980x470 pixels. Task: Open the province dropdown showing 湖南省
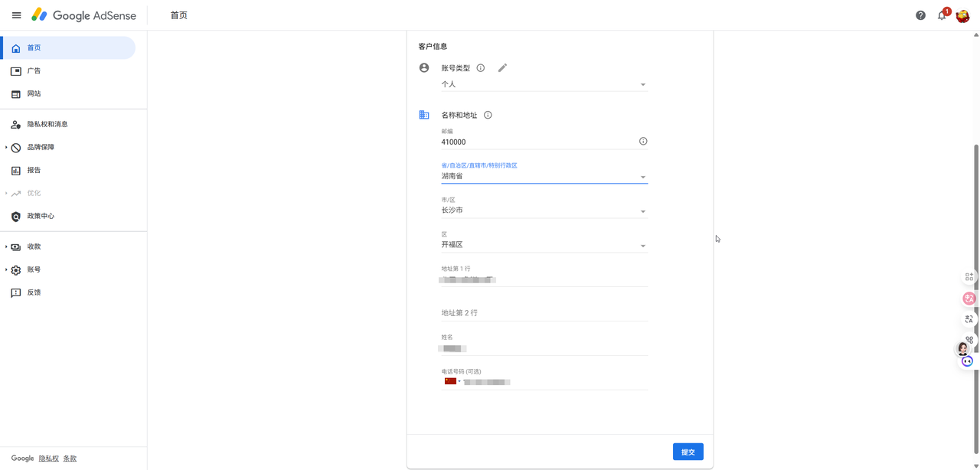coord(544,176)
